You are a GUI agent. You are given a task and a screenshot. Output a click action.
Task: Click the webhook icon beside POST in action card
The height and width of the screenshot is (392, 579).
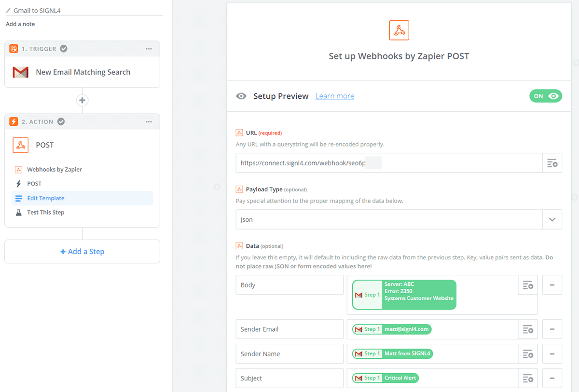point(20,145)
